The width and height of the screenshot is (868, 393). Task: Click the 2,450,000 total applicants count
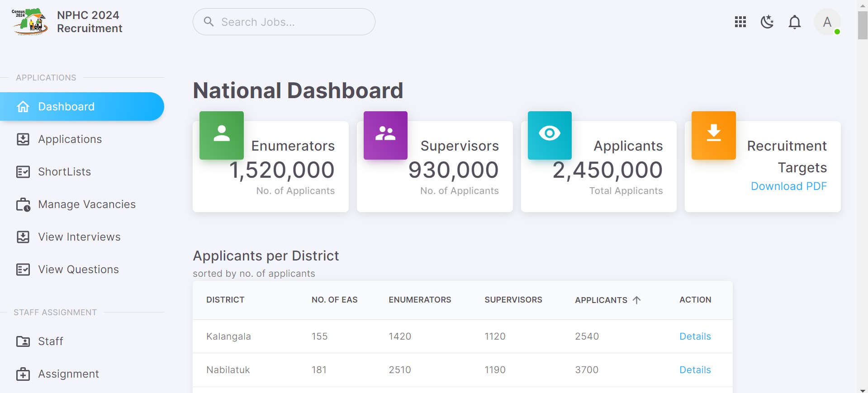click(607, 170)
